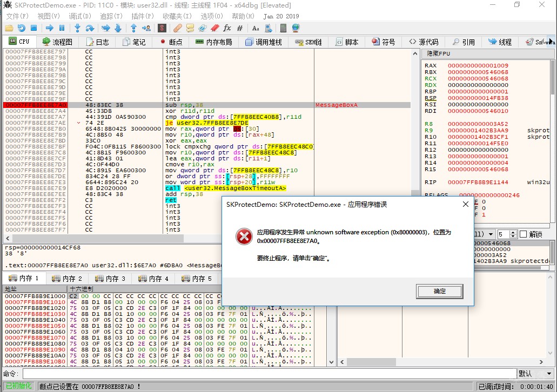Viewport: 557px width, 392px height.
Task: Expand more tabs with the right arrow
Action: (x=551, y=42)
